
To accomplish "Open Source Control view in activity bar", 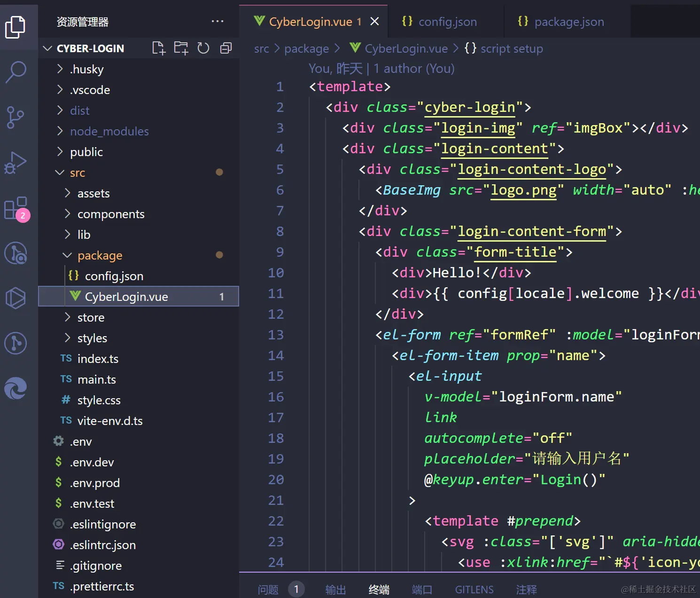I will pos(16,117).
